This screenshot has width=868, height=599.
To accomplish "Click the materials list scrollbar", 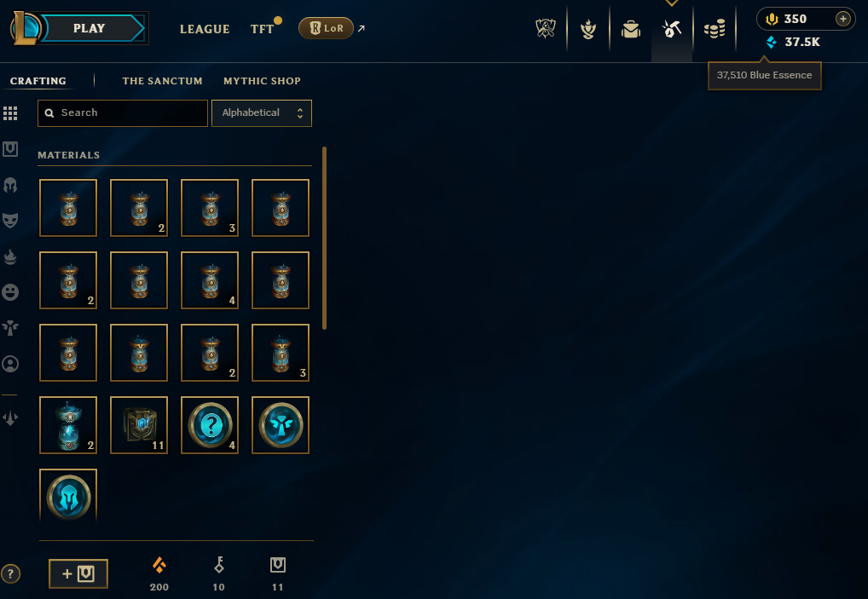I will point(324,239).
